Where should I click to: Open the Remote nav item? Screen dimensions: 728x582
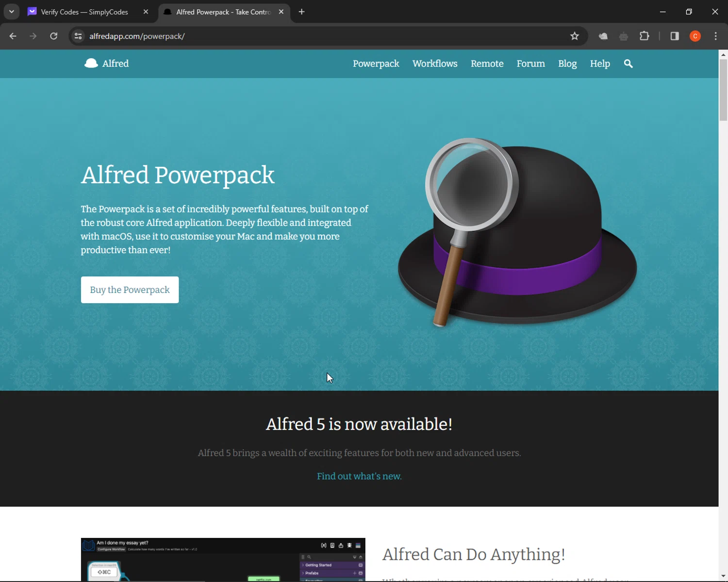point(487,64)
